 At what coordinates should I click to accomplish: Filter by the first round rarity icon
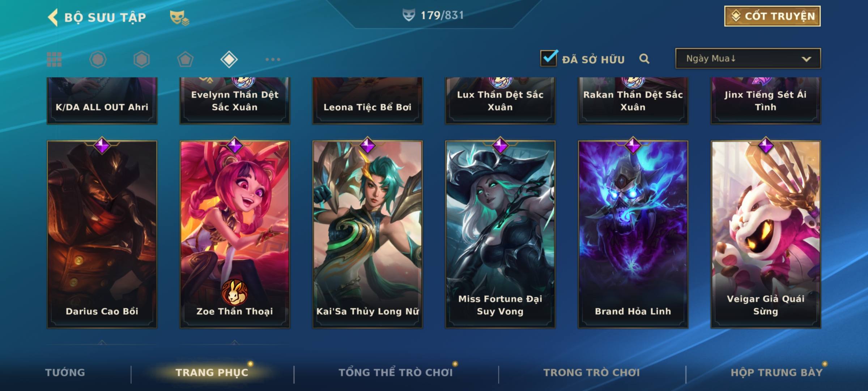[x=98, y=59]
